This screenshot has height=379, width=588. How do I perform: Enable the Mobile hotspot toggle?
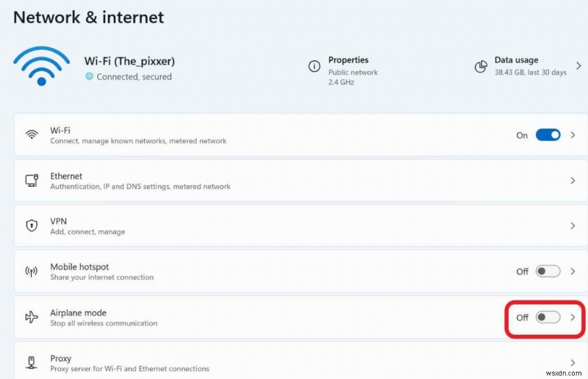coord(548,272)
